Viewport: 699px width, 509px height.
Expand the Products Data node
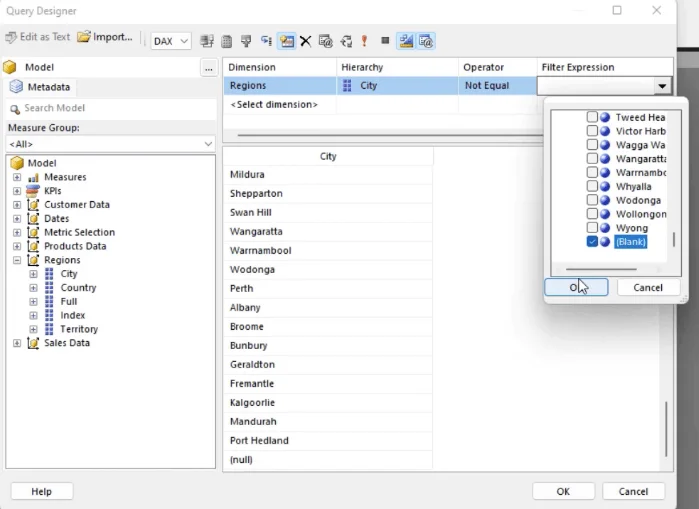click(17, 246)
